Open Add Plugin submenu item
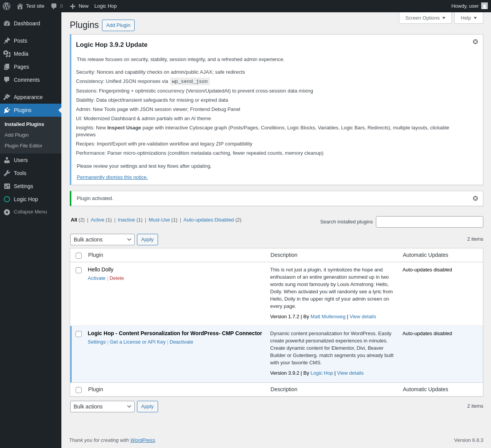The image size is (491, 448). [16, 135]
